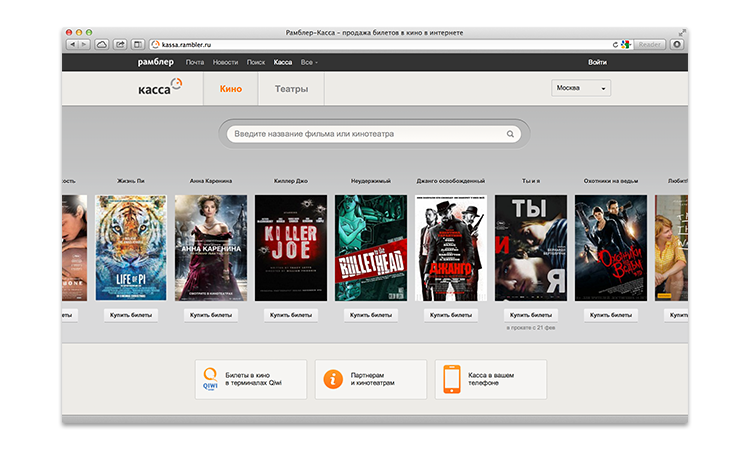Screen dimensions: 750x450
Task: Buy tickets for Killer Joe
Action: point(291,315)
